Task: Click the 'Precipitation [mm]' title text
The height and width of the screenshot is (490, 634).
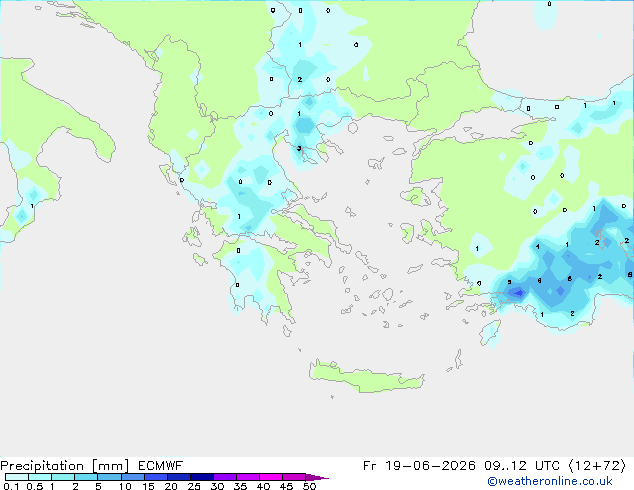Action: click(x=64, y=466)
